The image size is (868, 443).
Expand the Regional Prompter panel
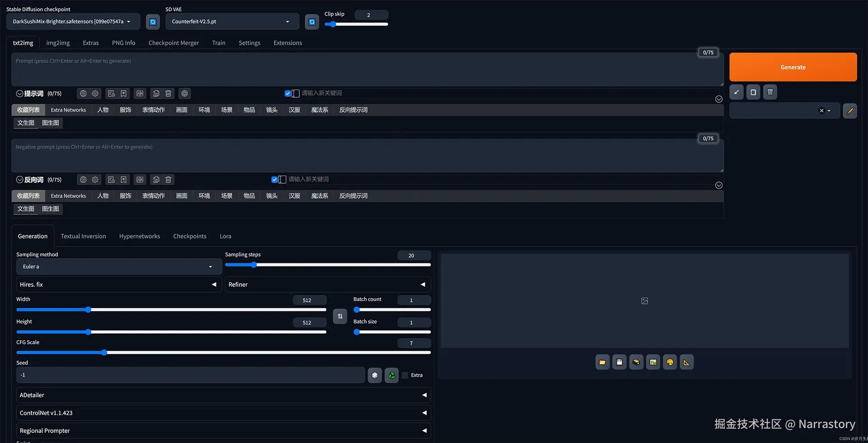[x=223, y=431]
